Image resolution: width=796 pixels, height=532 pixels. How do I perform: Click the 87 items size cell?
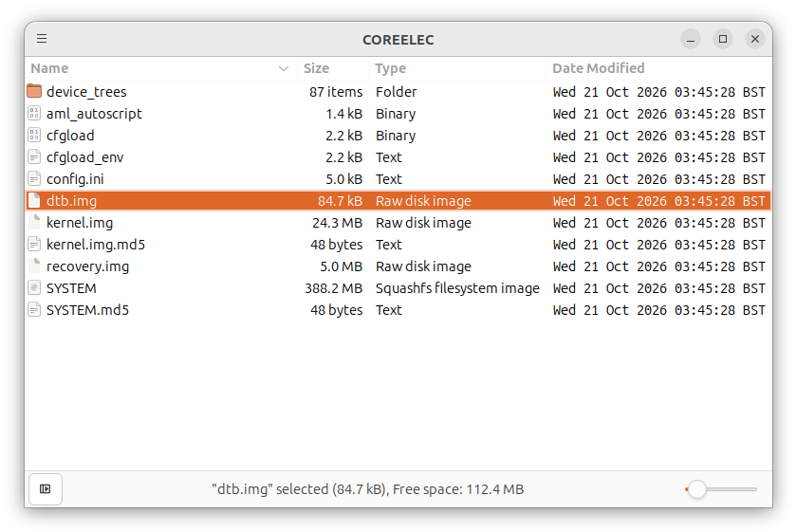pyautogui.click(x=336, y=92)
